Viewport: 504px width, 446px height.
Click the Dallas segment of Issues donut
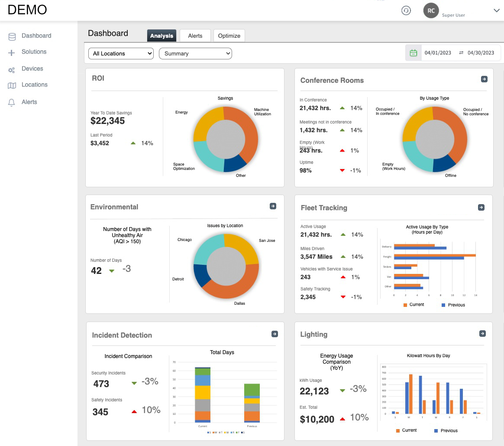[x=234, y=288]
